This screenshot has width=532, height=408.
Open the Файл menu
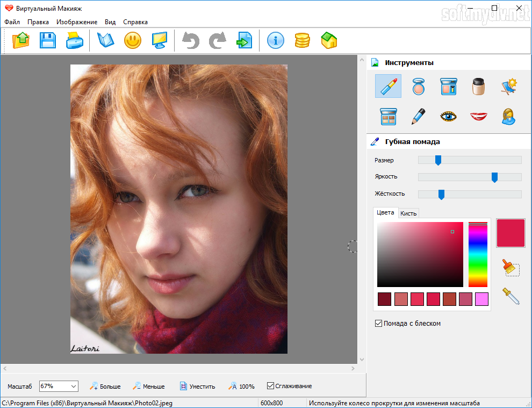point(12,22)
